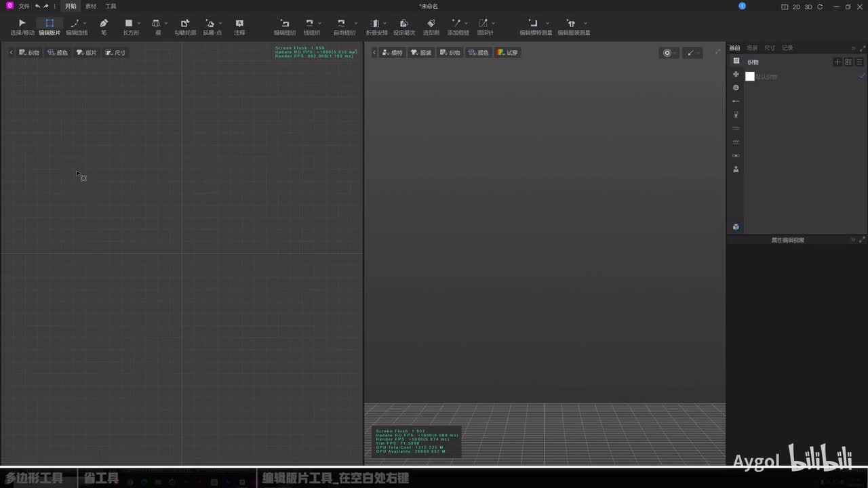Toggle 模特 visibility in the 3D window
Screen dimensions: 868x488
pos(392,52)
